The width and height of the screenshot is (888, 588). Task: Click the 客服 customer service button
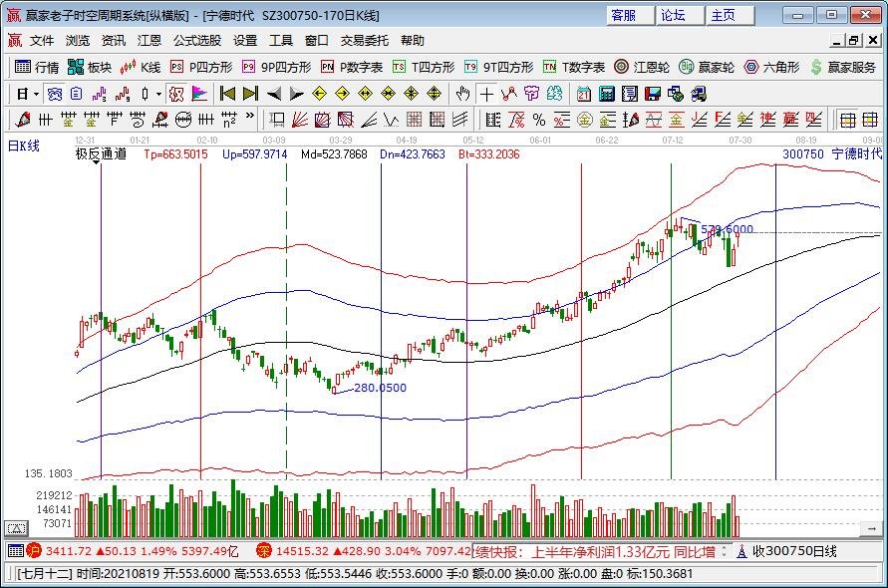(624, 15)
